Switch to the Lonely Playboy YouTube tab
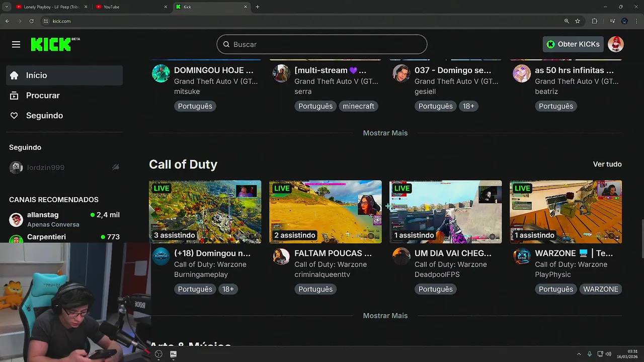 coord(52,7)
